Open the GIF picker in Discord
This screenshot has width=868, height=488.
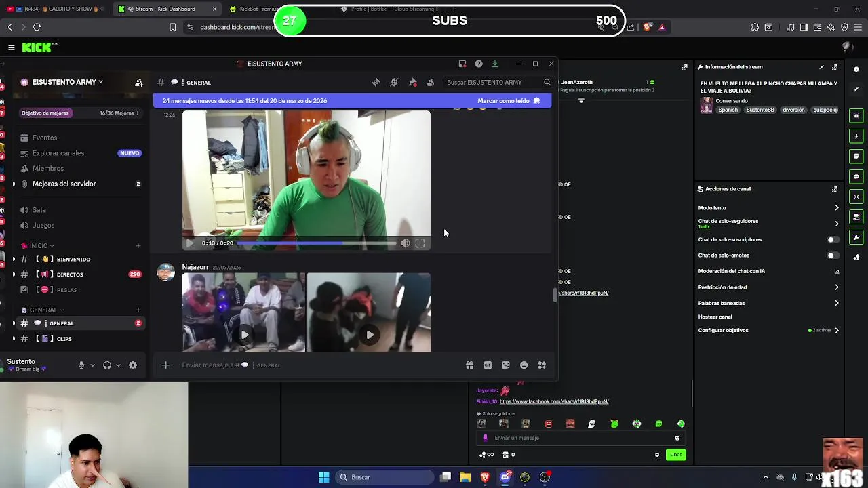(488, 365)
